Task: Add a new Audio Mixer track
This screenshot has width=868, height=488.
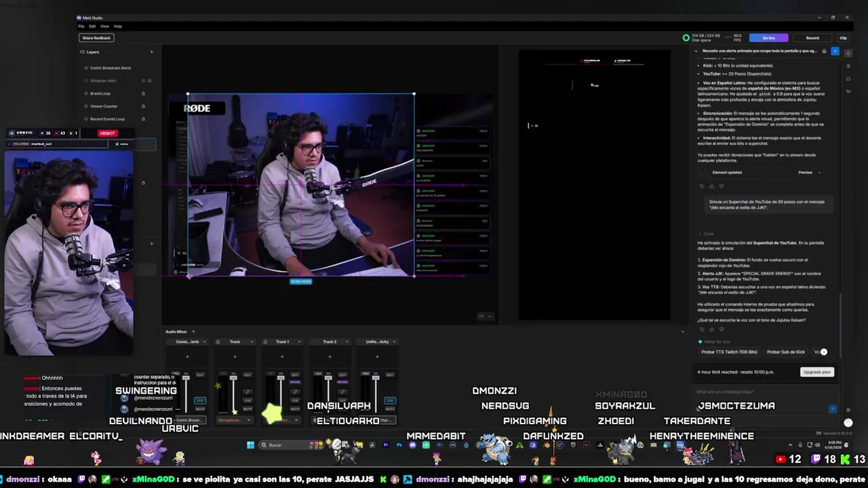Action: (193, 331)
